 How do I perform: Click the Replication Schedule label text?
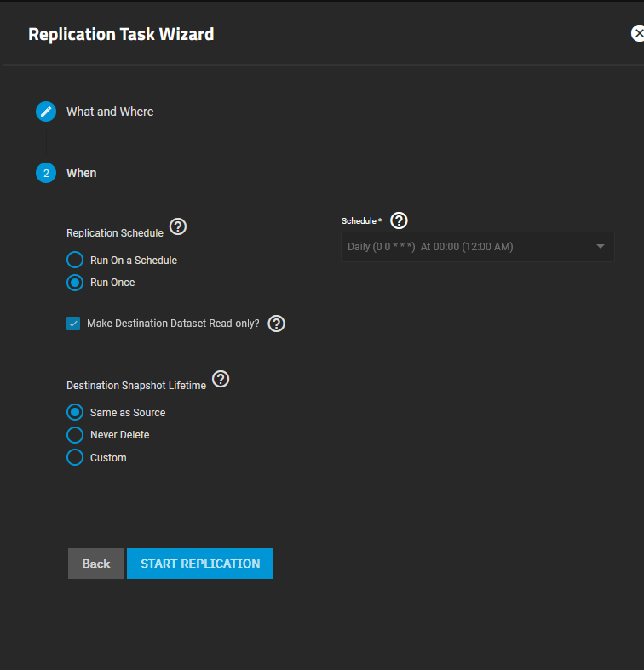(x=115, y=233)
